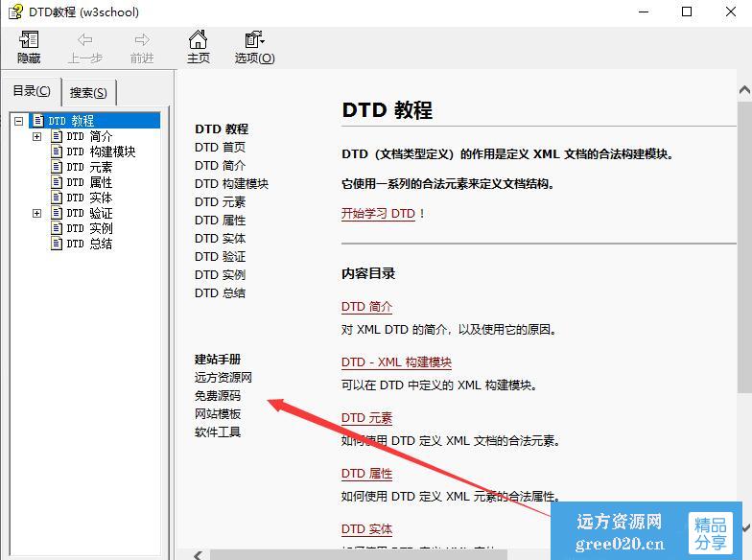This screenshot has height=560, width=752.
Task: Expand the DTD 验证 tree node
Action: pos(36,213)
